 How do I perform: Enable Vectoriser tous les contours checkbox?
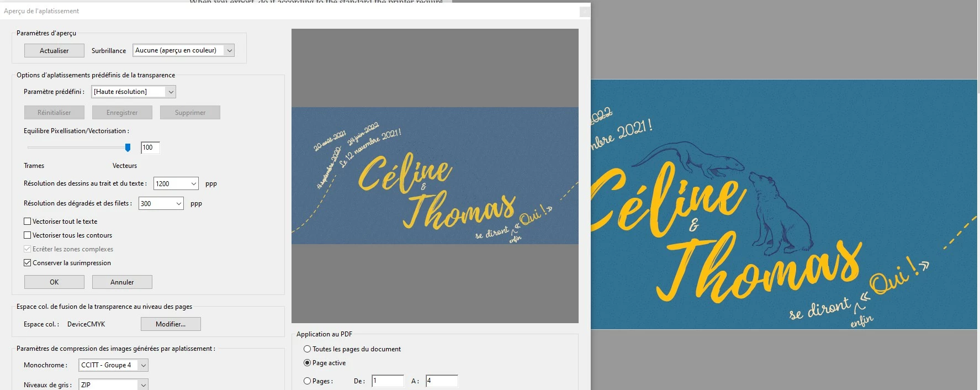(x=27, y=235)
